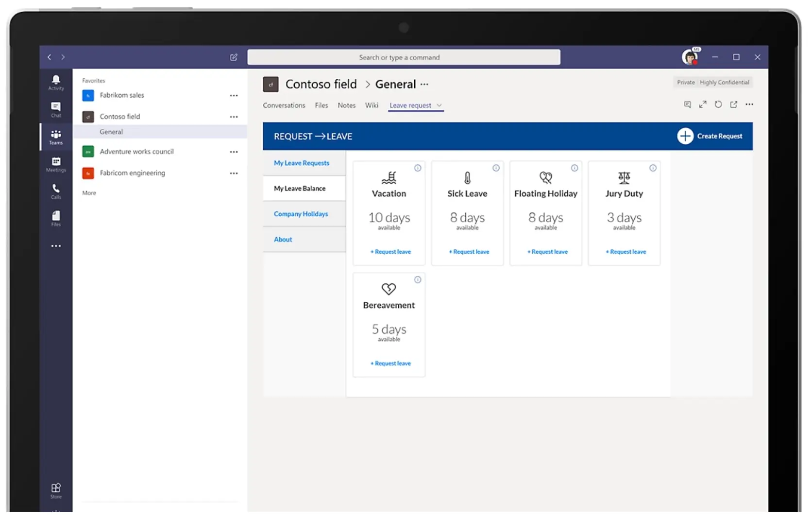Image resolution: width=812 pixels, height=521 pixels.
Task: Open the tab in external window icon
Action: click(734, 104)
